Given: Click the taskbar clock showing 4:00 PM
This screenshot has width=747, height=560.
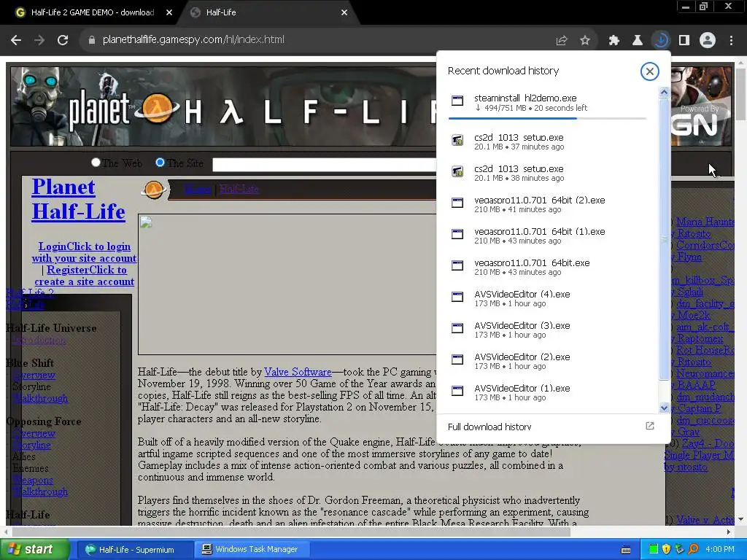Looking at the screenshot, I should pos(720,550).
